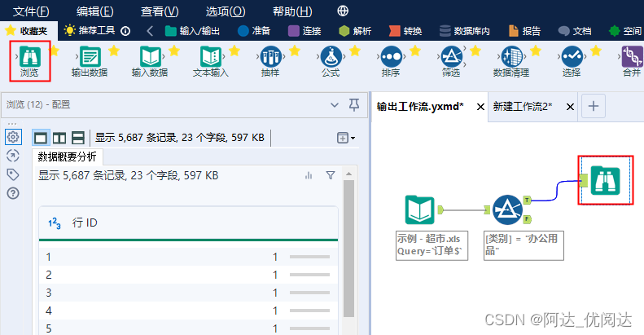Viewport: 644px width, 335px height.
Task: Open the 帮助(H) menu
Action: pyautogui.click(x=292, y=11)
